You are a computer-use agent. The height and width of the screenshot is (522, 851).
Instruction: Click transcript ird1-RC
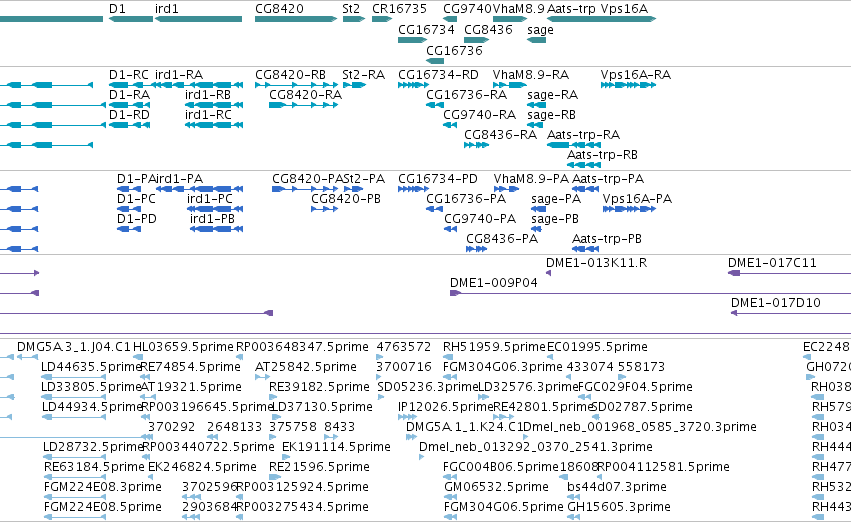(x=214, y=125)
